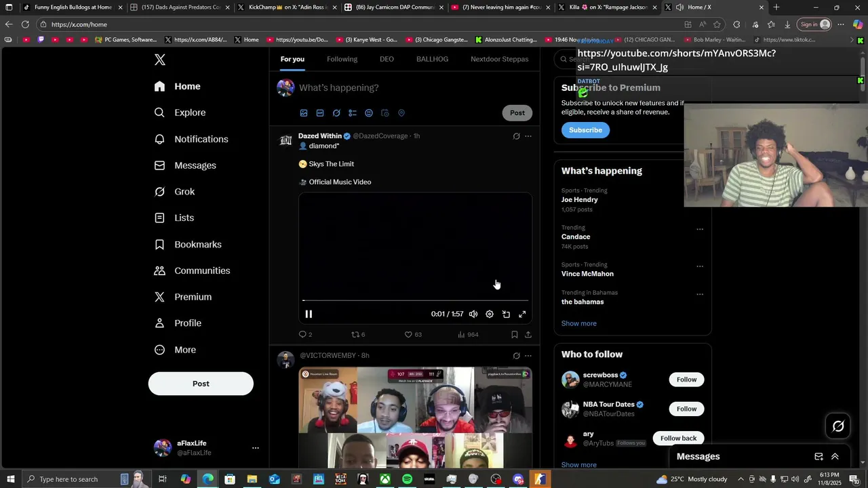Open more options on Dazed Within post
The height and width of the screenshot is (488, 868).
[528, 136]
